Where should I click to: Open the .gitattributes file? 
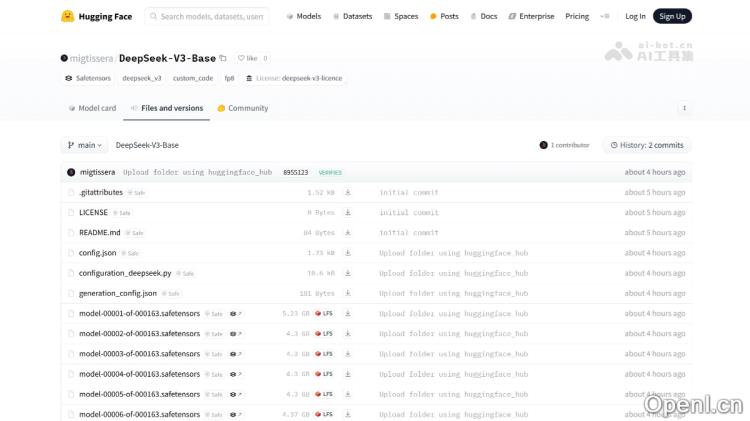click(x=100, y=192)
